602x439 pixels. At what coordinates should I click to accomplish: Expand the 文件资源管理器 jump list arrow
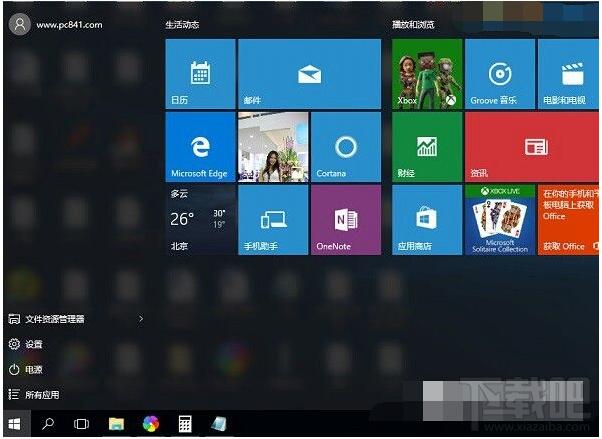click(140, 319)
